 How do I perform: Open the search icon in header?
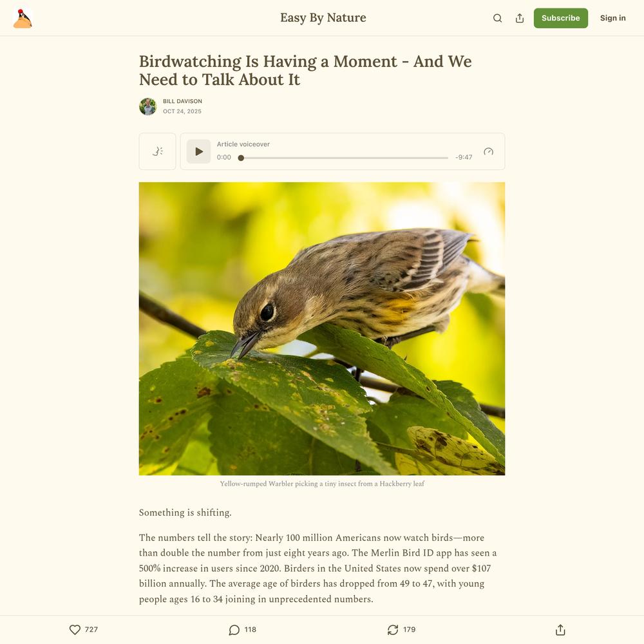tap(497, 18)
